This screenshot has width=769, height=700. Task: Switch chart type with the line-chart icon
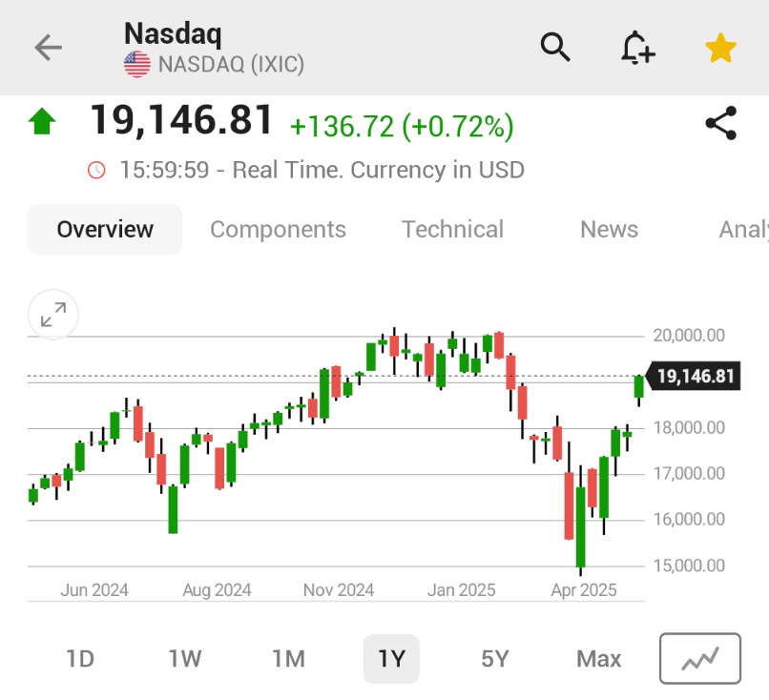pos(700,658)
